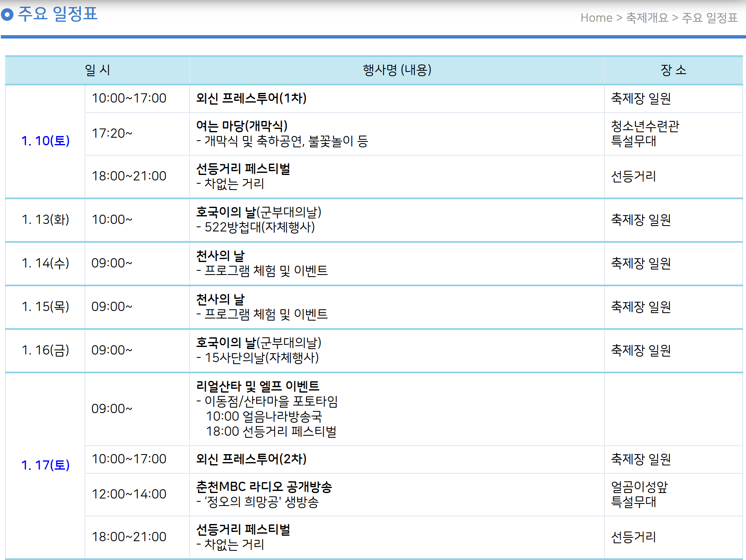Click the 천사의 날 title on 1. 15(목)
This screenshot has height=560, width=746.
220,299
